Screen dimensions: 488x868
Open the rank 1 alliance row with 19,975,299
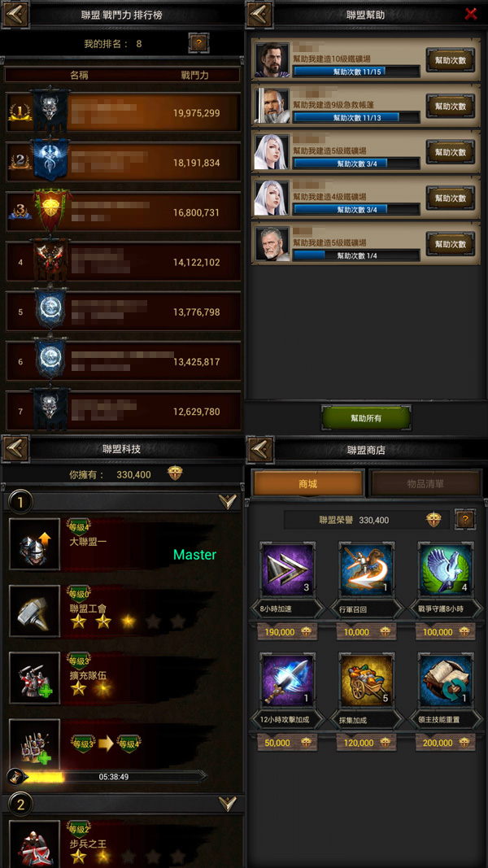point(123,112)
